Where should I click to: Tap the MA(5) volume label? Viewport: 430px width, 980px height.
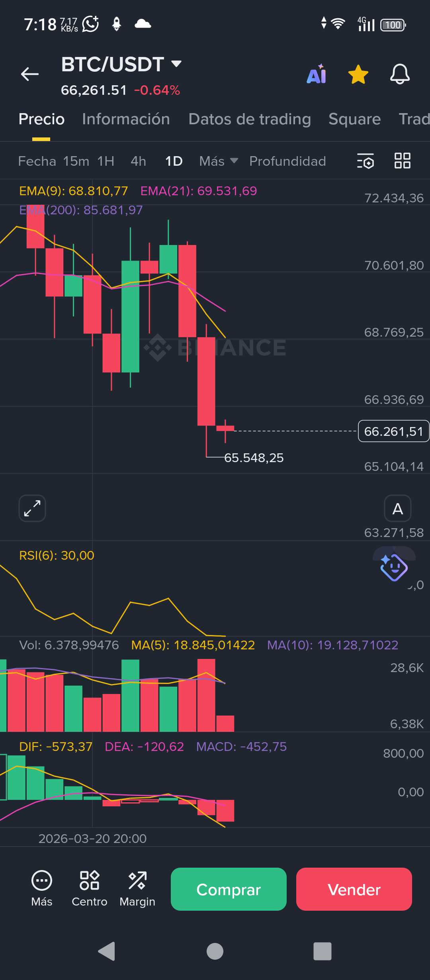[x=193, y=645]
